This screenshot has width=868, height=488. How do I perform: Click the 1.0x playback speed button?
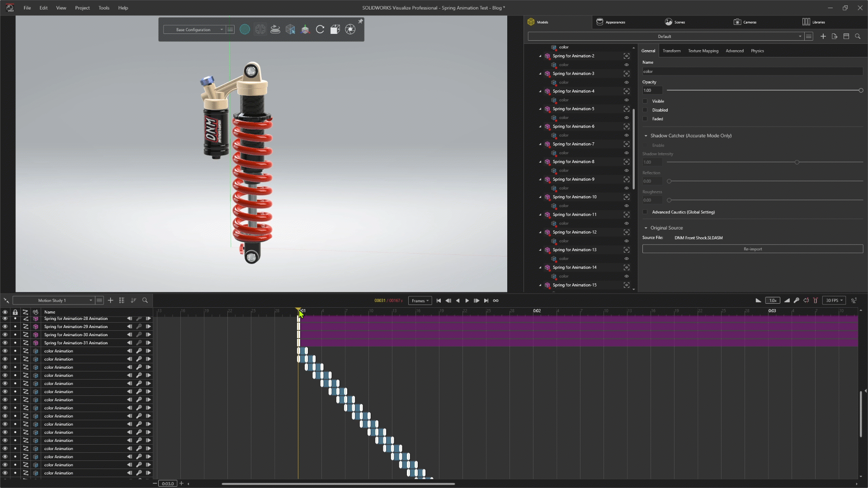(773, 300)
